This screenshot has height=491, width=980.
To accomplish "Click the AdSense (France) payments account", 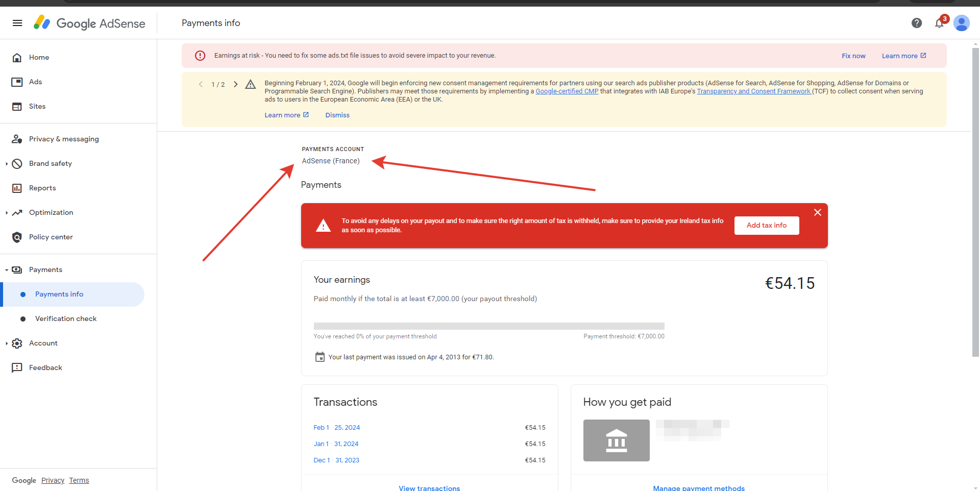I will (x=331, y=161).
